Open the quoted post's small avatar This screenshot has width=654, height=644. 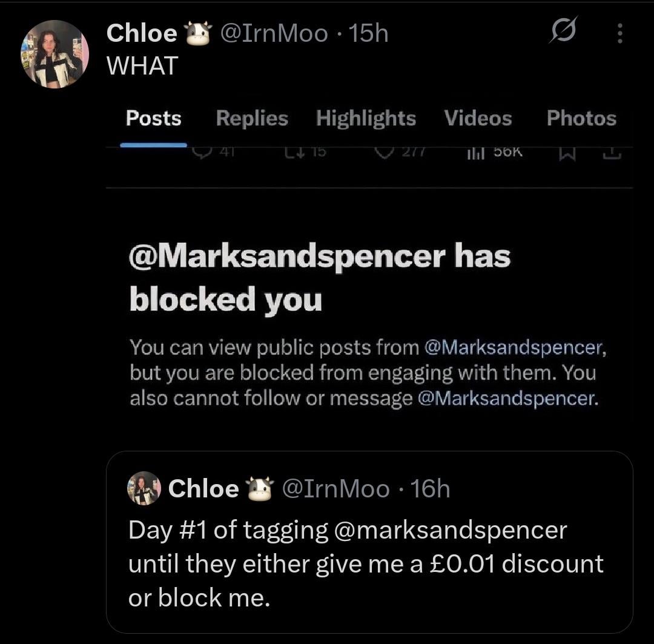144,488
